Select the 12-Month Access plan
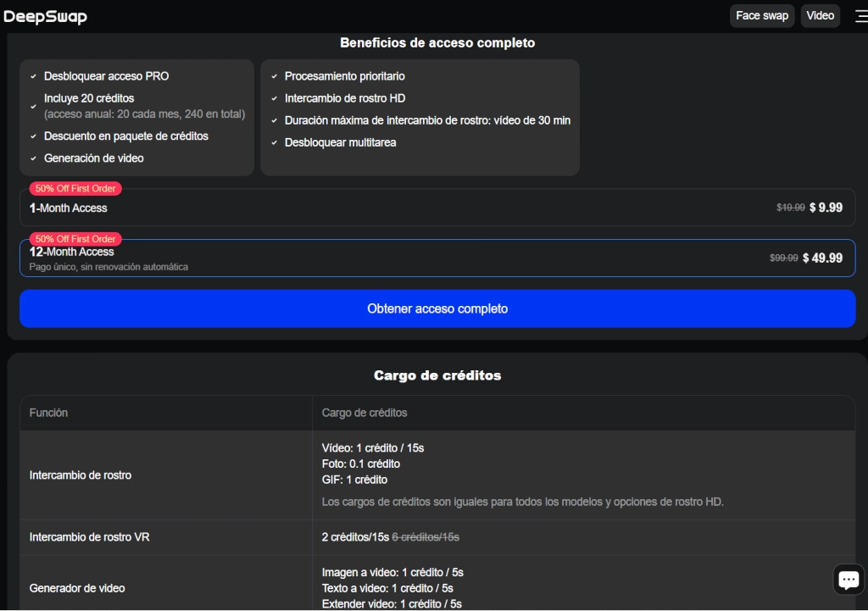Screen dimensions: 868x611 click(437, 258)
